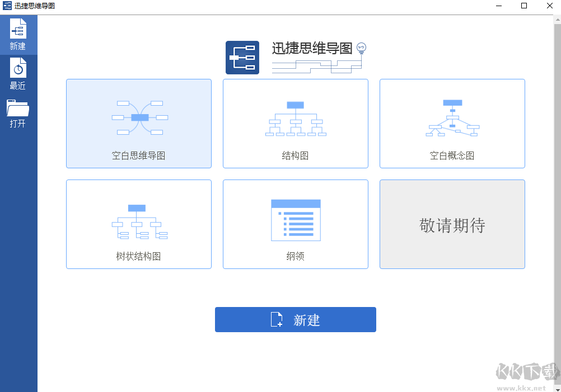Click the concept map icon inside 空白概念图 card
This screenshot has height=392, width=561.
452,117
